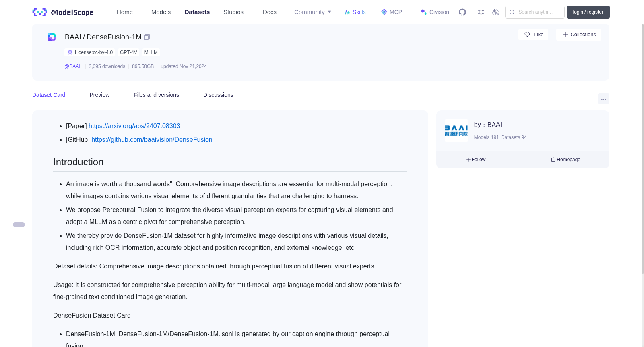The height and width of the screenshot is (347, 644).
Task: Click the GPT-4V tag
Action: (128, 52)
